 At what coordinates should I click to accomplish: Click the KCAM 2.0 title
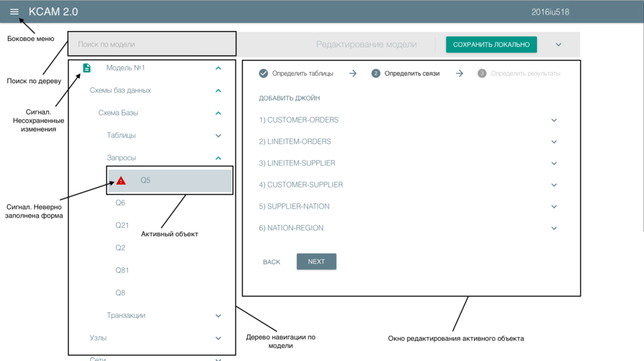53,12
